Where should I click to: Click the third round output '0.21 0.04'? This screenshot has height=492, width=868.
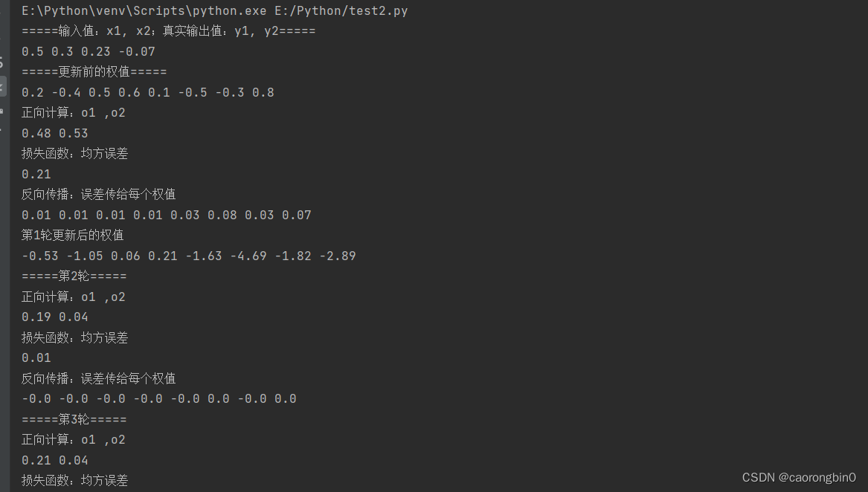[x=55, y=461]
